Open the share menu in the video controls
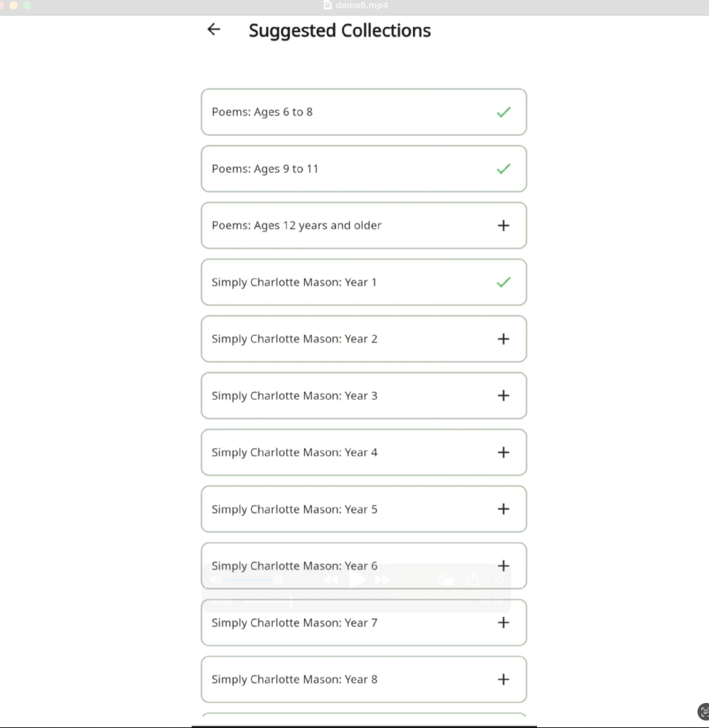The height and width of the screenshot is (728, 709). coord(473,580)
